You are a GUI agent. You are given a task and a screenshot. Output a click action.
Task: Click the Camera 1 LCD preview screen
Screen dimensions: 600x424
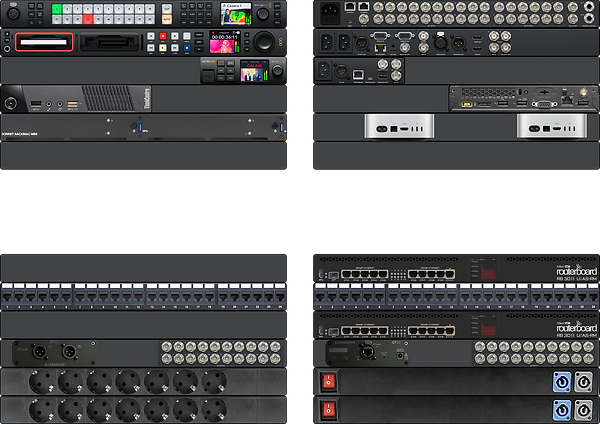[x=236, y=14]
